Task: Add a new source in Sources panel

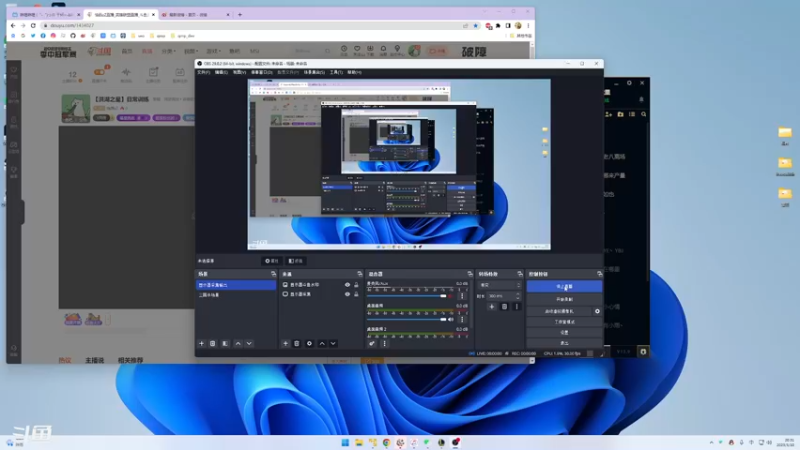Action: click(x=285, y=343)
